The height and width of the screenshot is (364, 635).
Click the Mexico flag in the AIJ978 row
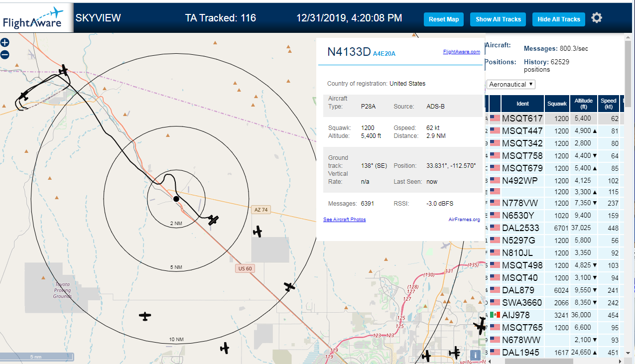(x=495, y=315)
